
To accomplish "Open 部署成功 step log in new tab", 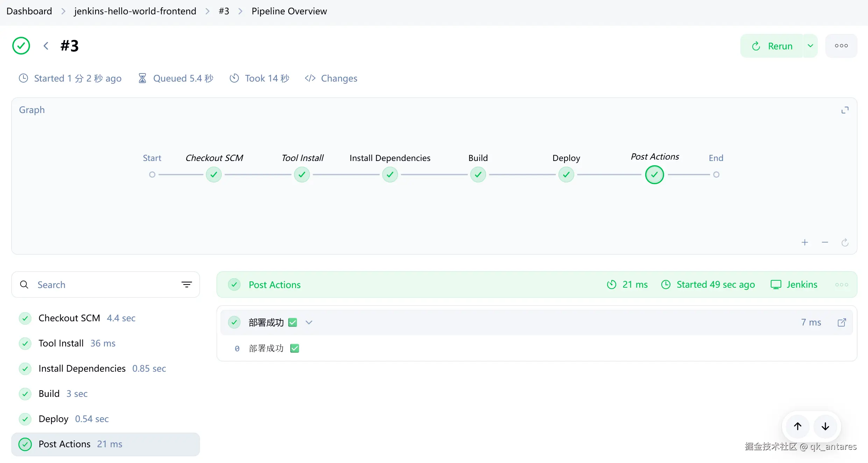I will 841,322.
